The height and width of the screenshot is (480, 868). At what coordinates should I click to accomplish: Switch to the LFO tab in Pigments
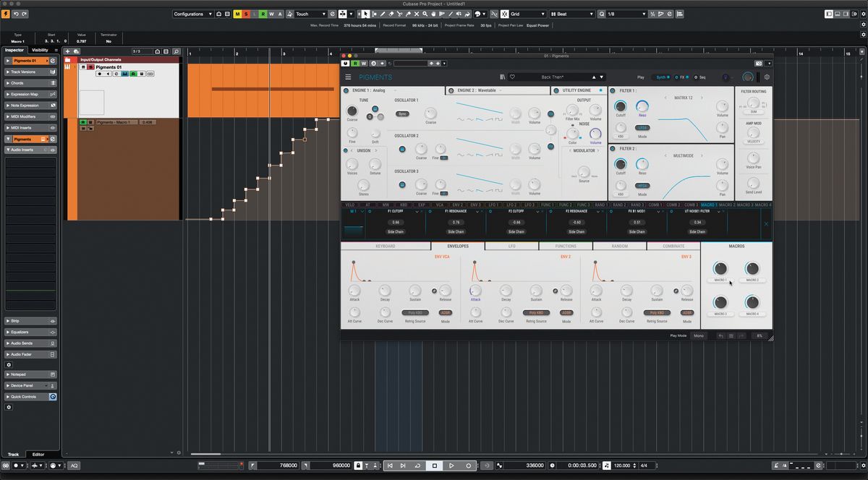point(511,246)
